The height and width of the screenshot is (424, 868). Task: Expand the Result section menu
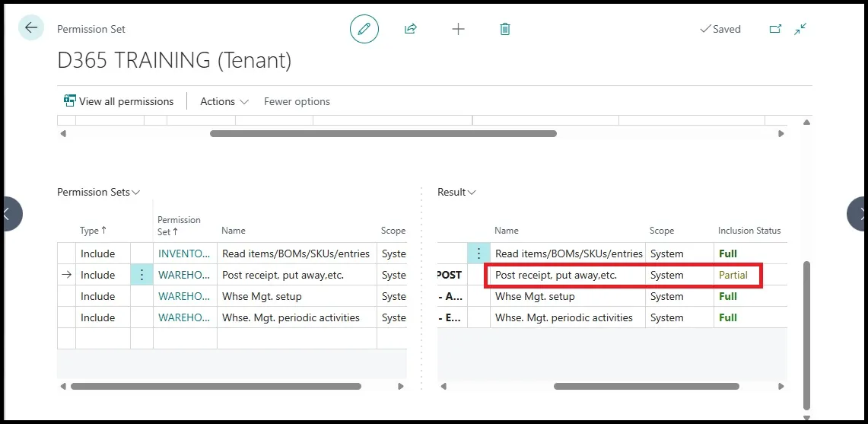click(456, 193)
